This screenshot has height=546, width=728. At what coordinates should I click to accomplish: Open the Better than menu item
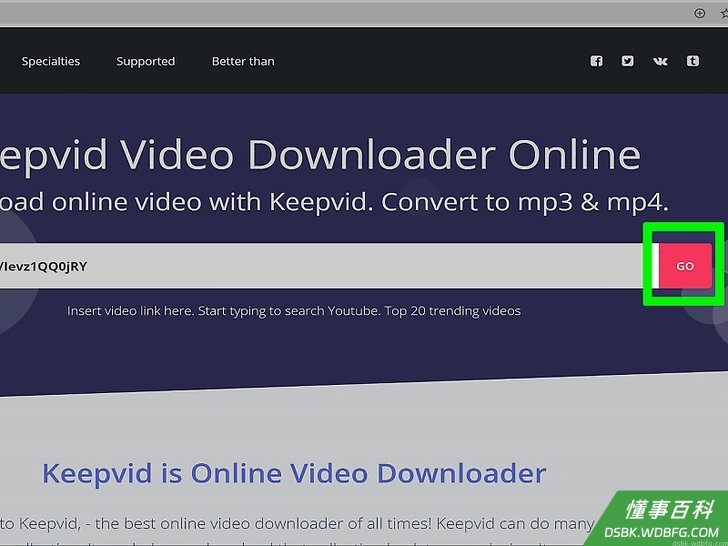243,61
